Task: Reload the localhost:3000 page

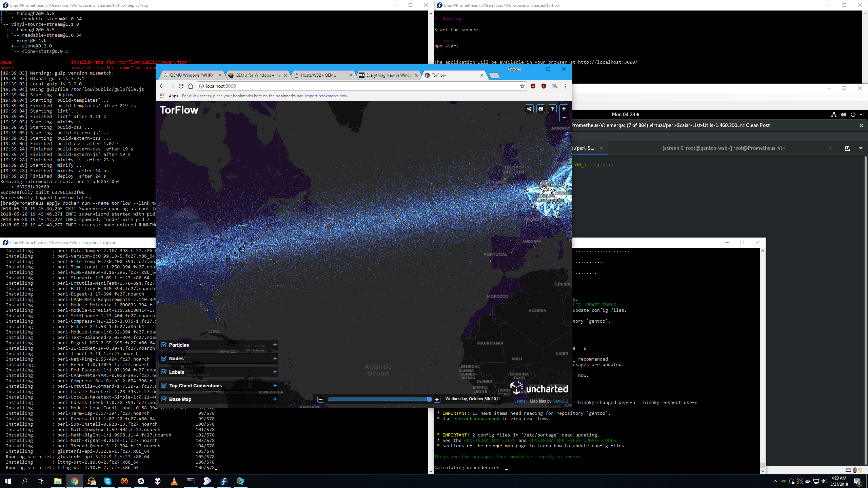Action: pyautogui.click(x=181, y=86)
